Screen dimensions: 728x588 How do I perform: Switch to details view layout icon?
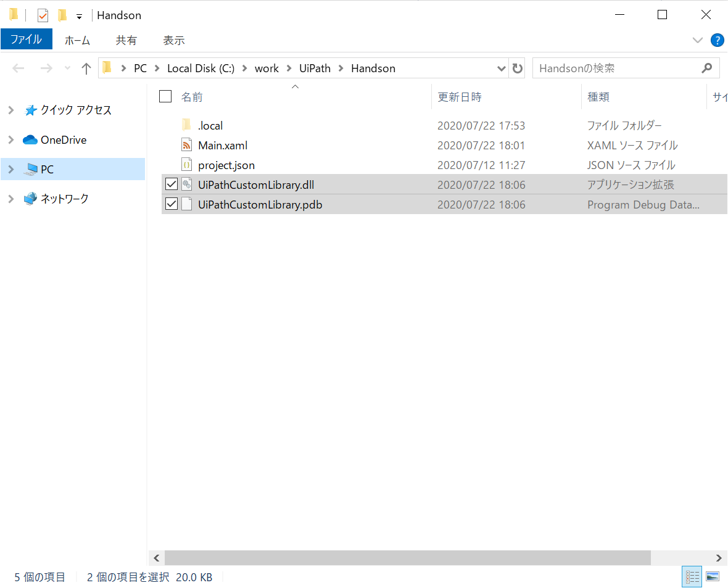pyautogui.click(x=692, y=577)
